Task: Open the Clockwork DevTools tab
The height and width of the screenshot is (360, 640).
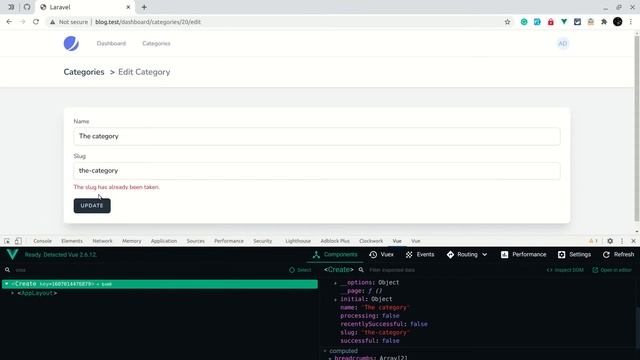Action: tap(371, 241)
